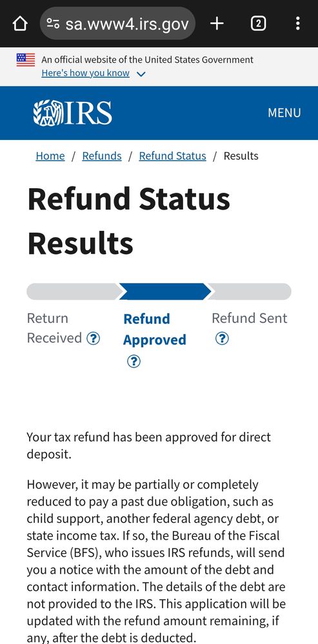Viewport: 318px width, 644px height.
Task: Open a new tab with plus icon
Action: (217, 24)
